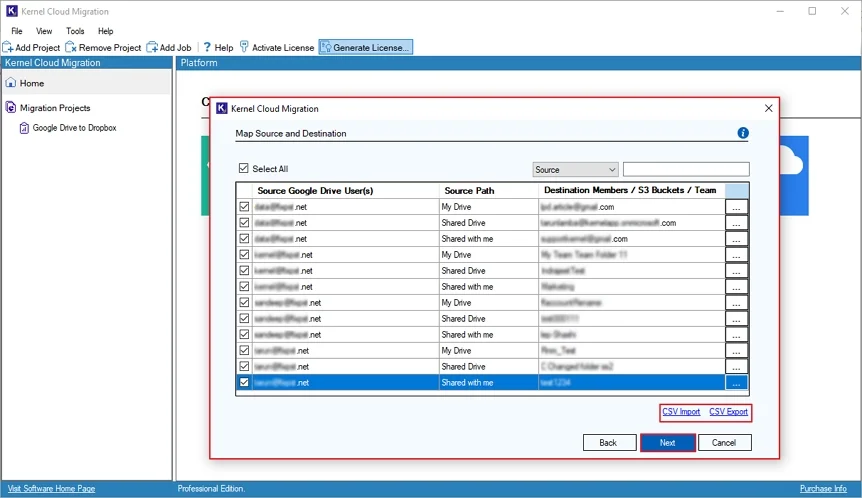862x498 pixels.
Task: Click the Back button
Action: click(x=609, y=442)
